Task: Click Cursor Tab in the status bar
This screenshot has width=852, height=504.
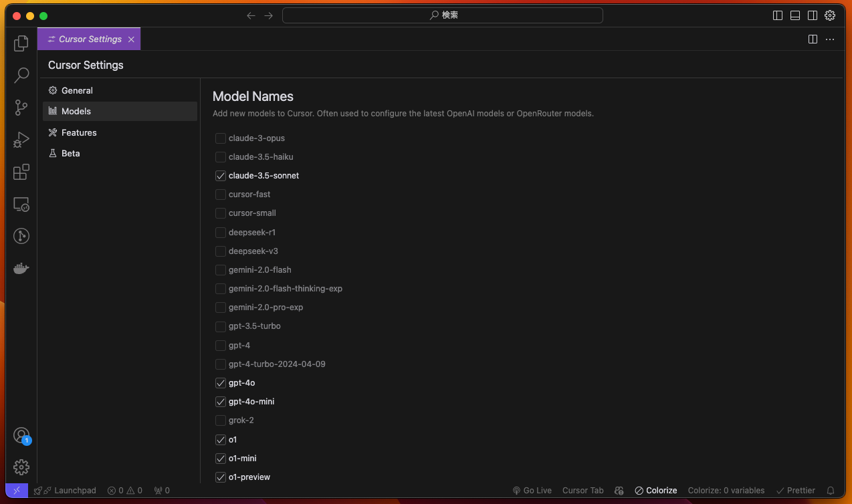Action: [x=583, y=491]
